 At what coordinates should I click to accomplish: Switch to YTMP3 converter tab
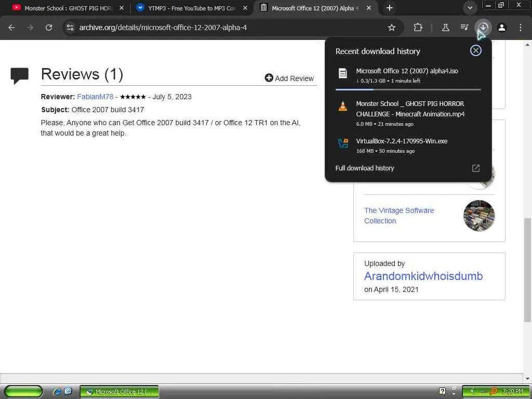click(192, 8)
